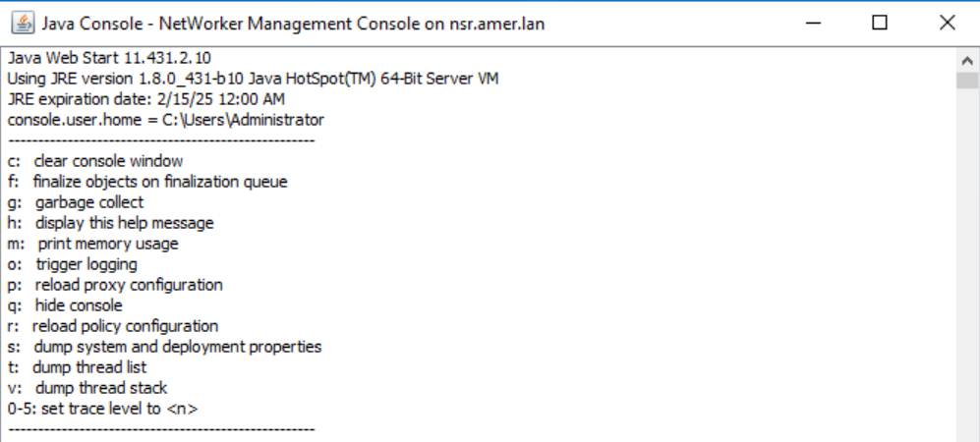Click the 's: dump system and deployment properties' line
980x442 pixels.
(x=164, y=347)
